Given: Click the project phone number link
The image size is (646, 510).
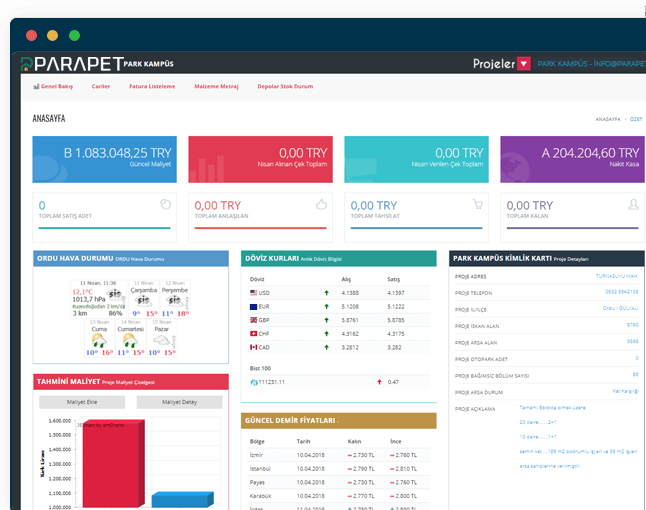Looking at the screenshot, I should click(x=621, y=292).
